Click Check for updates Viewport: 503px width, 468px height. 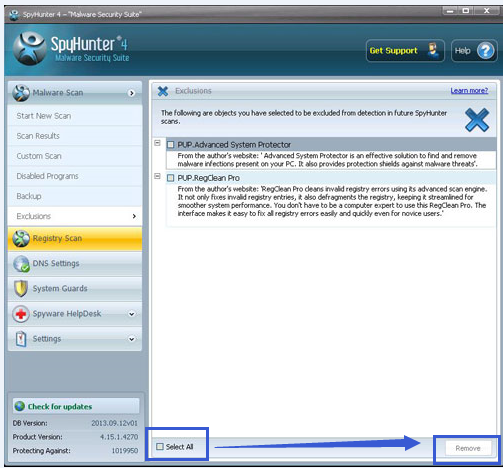tap(76, 406)
